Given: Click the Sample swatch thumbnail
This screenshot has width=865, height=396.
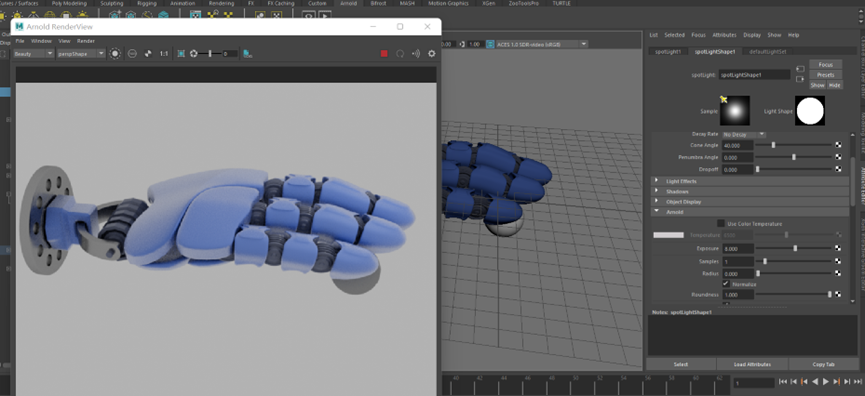Looking at the screenshot, I should (x=735, y=111).
